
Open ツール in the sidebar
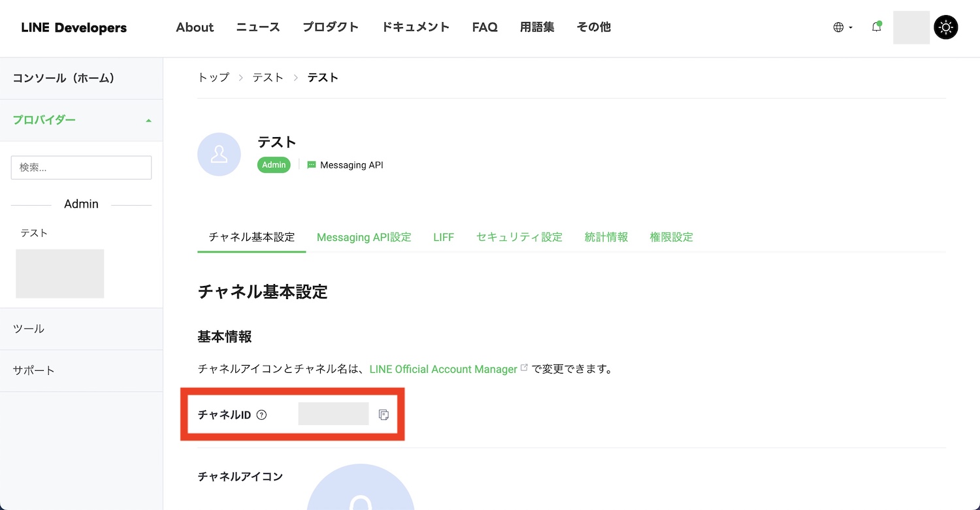[81, 329]
